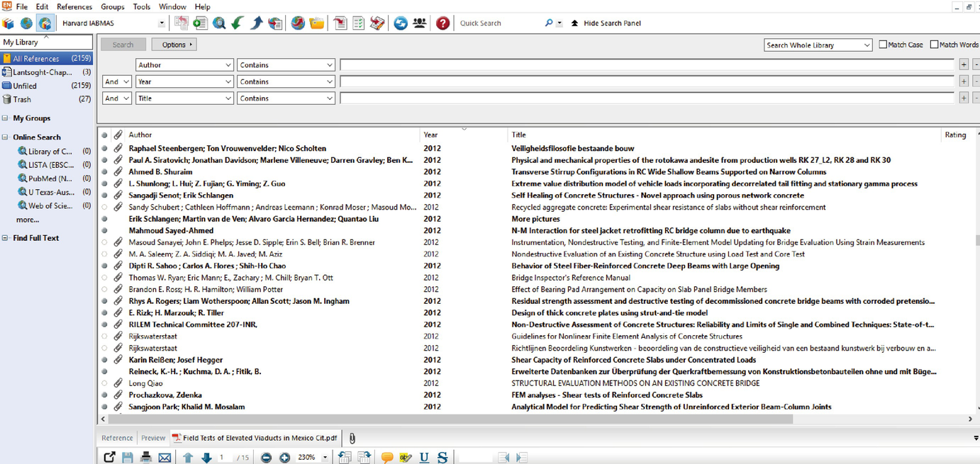Click the New Reference toolbar icon
This screenshot has height=464, width=980.
(x=200, y=23)
